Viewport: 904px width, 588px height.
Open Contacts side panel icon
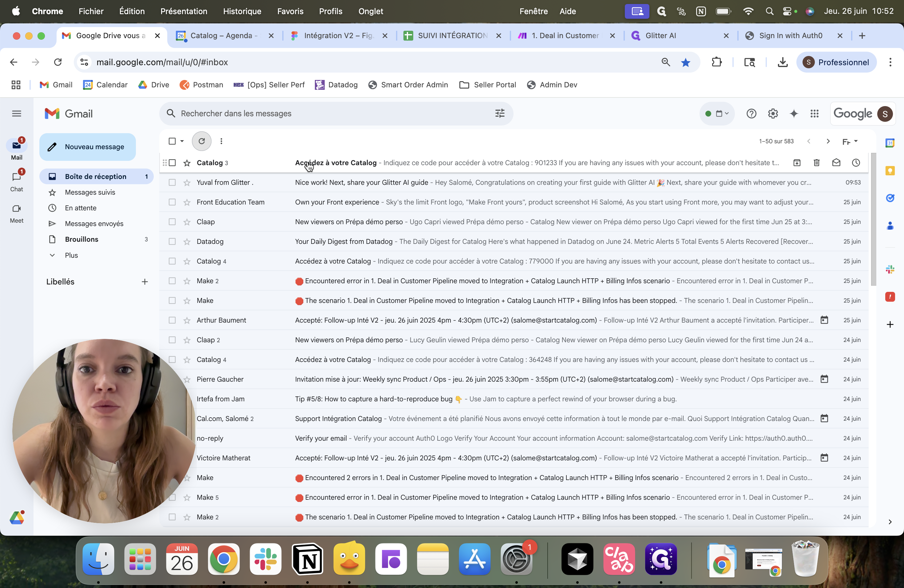[x=890, y=226]
